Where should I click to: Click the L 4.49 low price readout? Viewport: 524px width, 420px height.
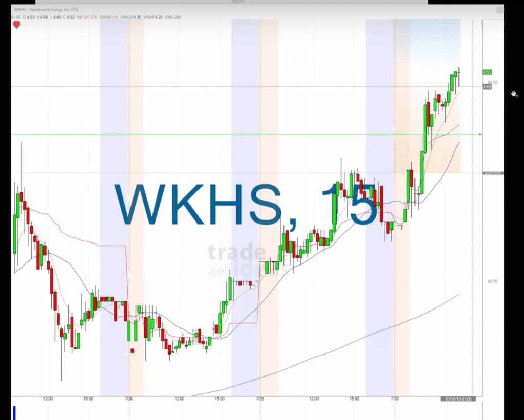click(x=55, y=17)
